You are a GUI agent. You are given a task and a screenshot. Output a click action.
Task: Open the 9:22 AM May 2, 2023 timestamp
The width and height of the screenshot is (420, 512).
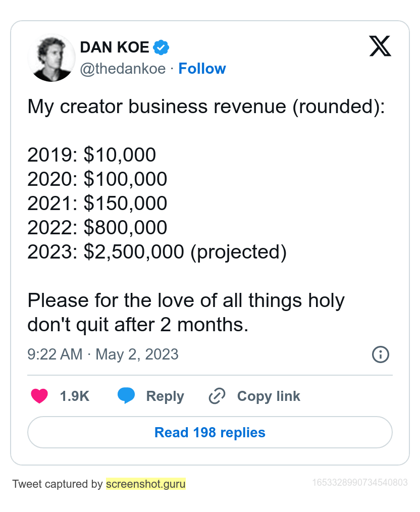(103, 354)
